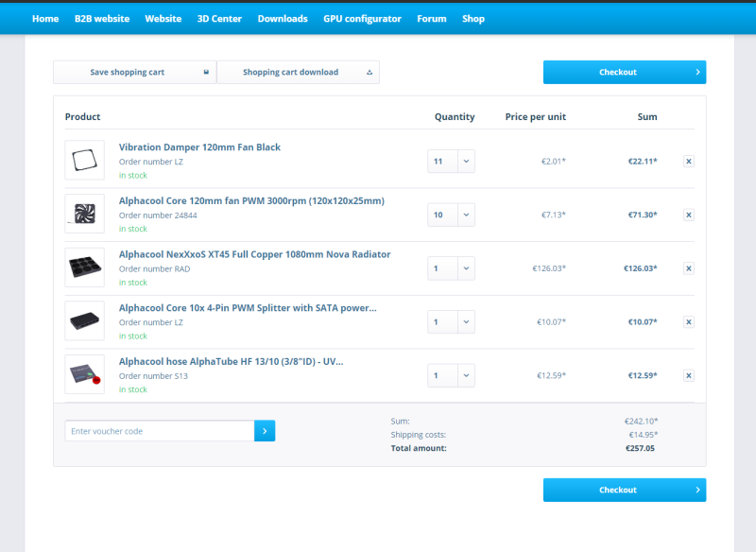This screenshot has height=552, width=756.
Task: Click the Price per unit header
Action: [x=536, y=116]
